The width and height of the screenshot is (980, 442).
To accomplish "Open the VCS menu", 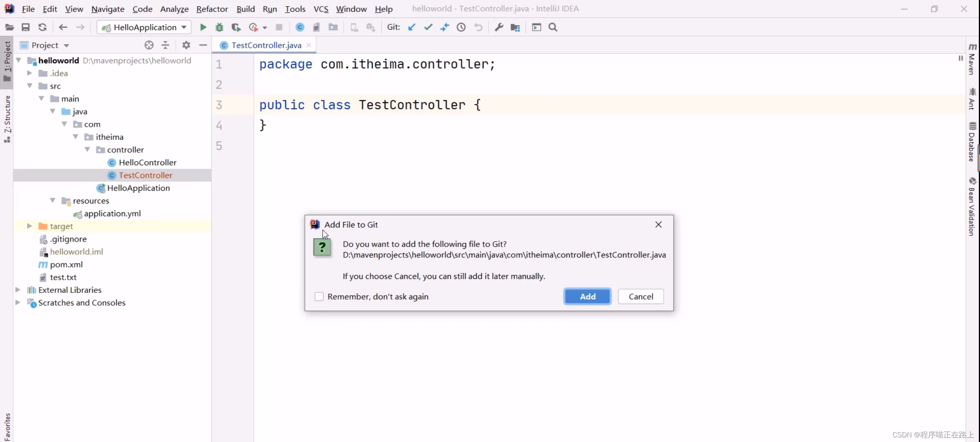I will click(x=321, y=9).
